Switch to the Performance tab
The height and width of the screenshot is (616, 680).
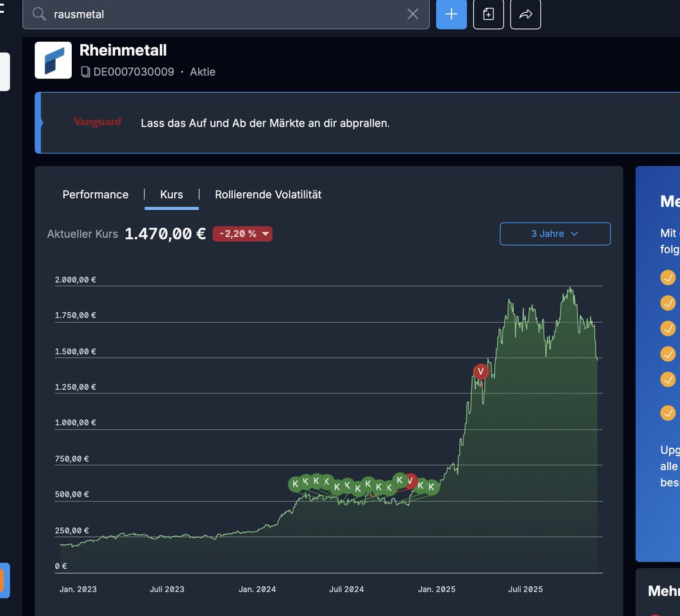pos(96,194)
